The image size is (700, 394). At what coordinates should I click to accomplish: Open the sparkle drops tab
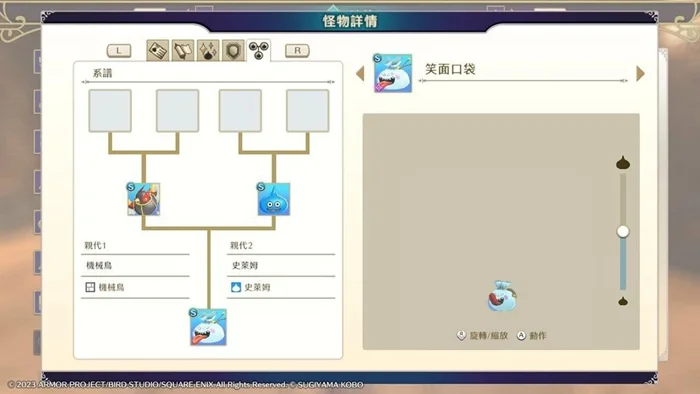point(208,50)
